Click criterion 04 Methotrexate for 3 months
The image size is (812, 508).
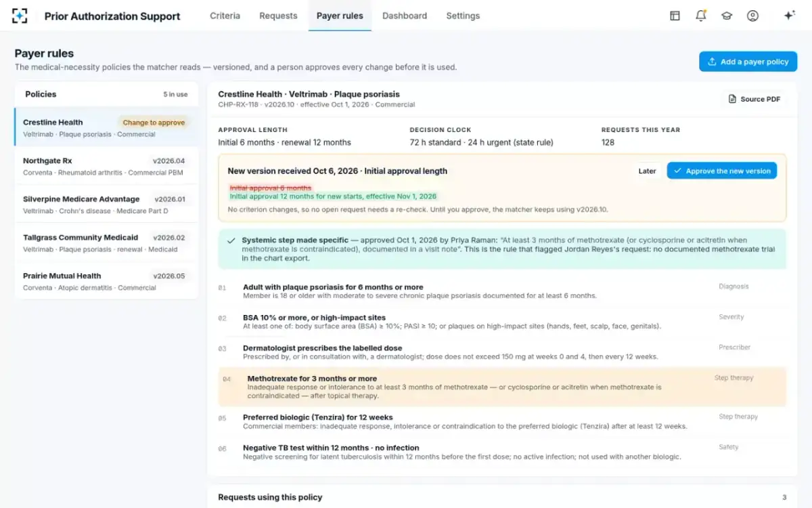click(x=502, y=387)
